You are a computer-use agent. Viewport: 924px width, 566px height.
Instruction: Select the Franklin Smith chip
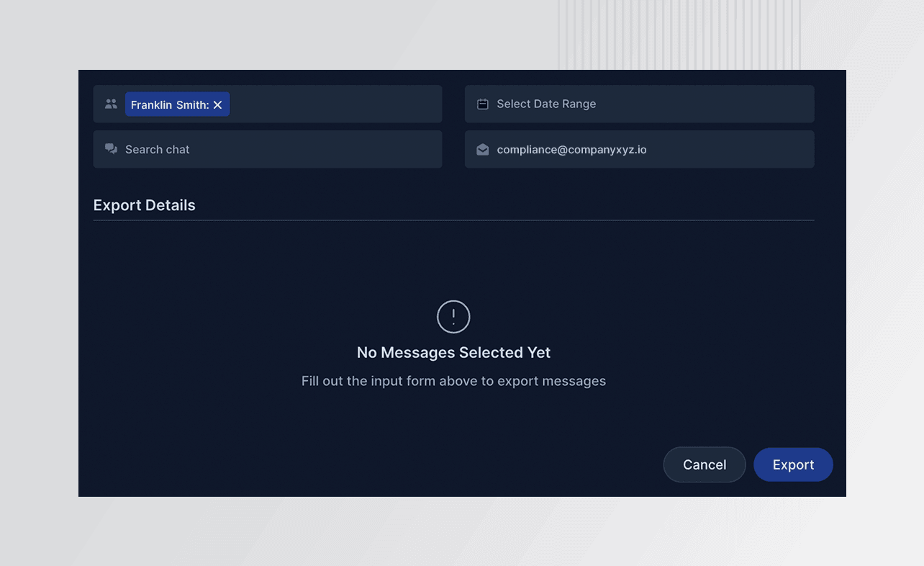(x=171, y=104)
